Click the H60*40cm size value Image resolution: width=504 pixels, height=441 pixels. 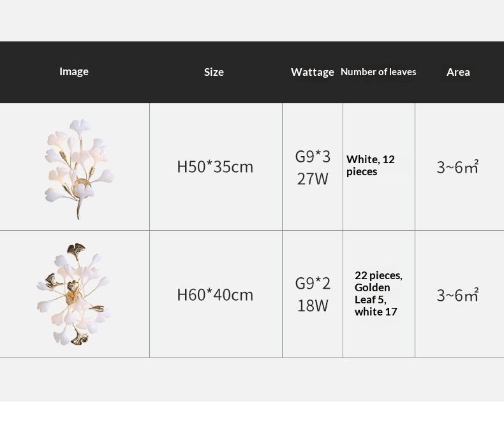pyautogui.click(x=215, y=294)
